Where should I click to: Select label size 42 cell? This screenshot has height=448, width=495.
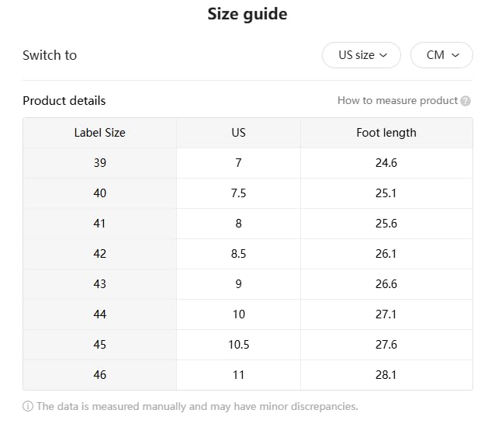tap(99, 254)
